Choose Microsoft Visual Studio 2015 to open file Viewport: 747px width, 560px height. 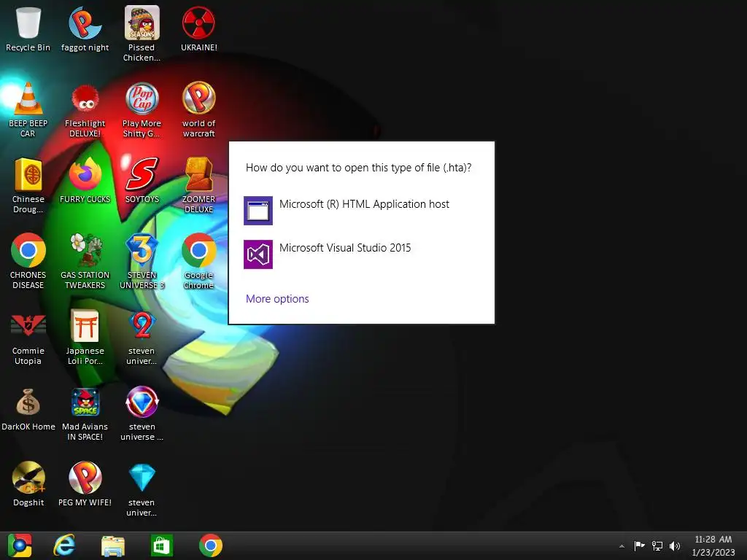tap(361, 254)
